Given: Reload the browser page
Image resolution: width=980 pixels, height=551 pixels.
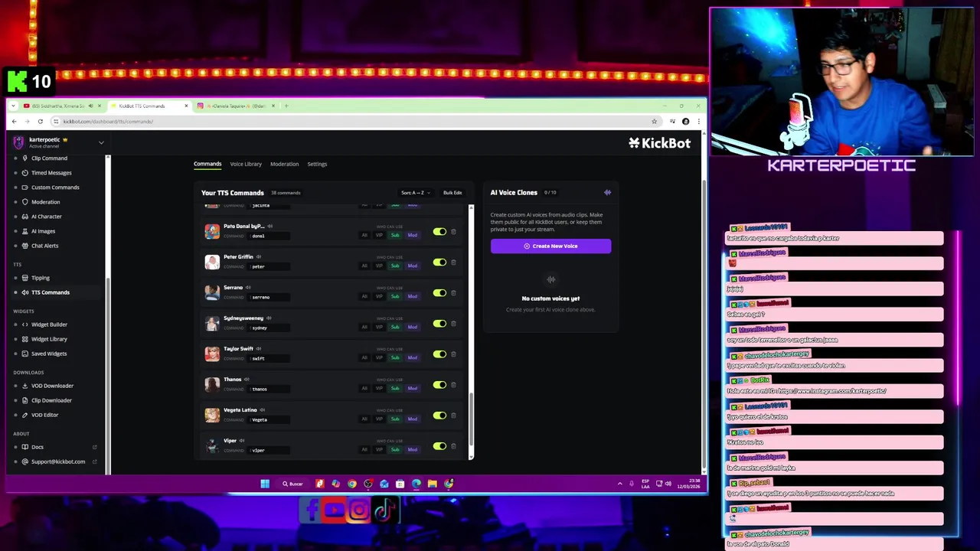Looking at the screenshot, I should pos(40,121).
